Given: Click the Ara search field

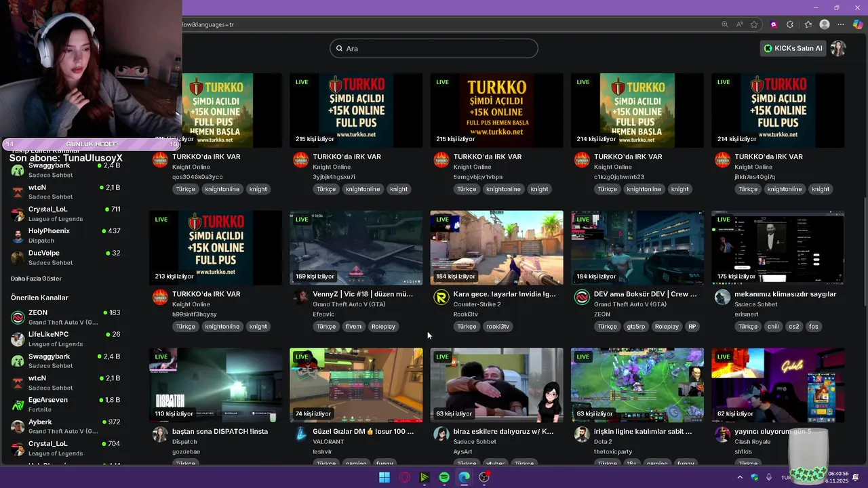Looking at the screenshot, I should point(434,48).
